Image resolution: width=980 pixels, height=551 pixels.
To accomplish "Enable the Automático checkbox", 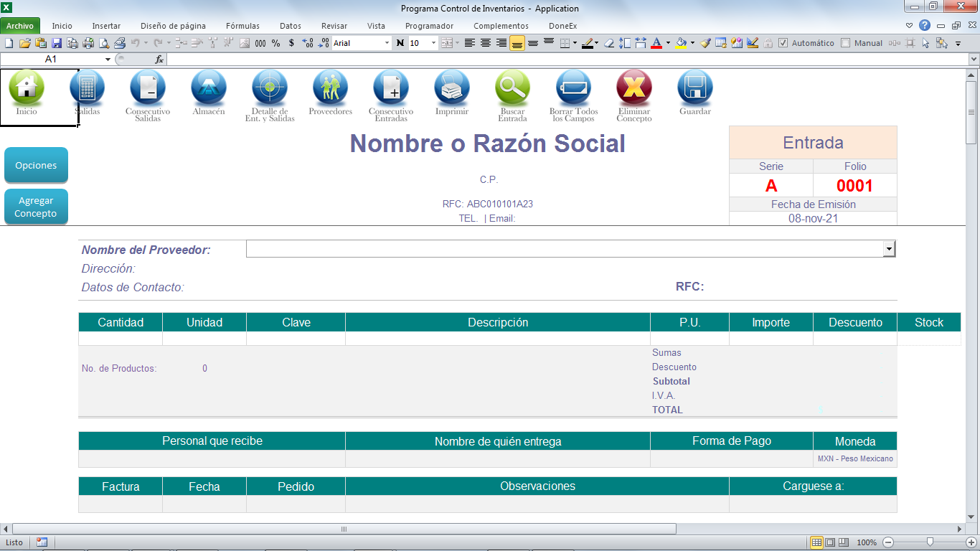I will click(x=783, y=43).
